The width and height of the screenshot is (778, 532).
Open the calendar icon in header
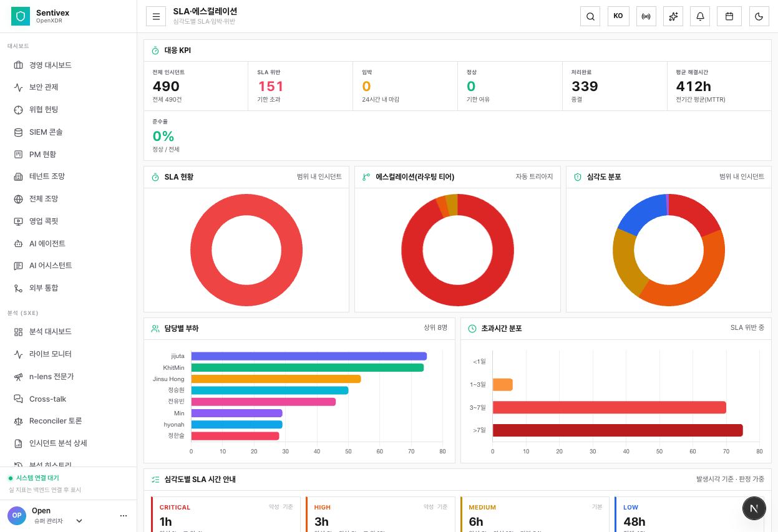coord(729,16)
